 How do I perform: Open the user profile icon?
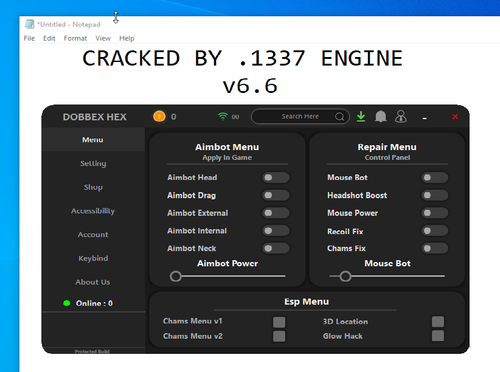[401, 116]
